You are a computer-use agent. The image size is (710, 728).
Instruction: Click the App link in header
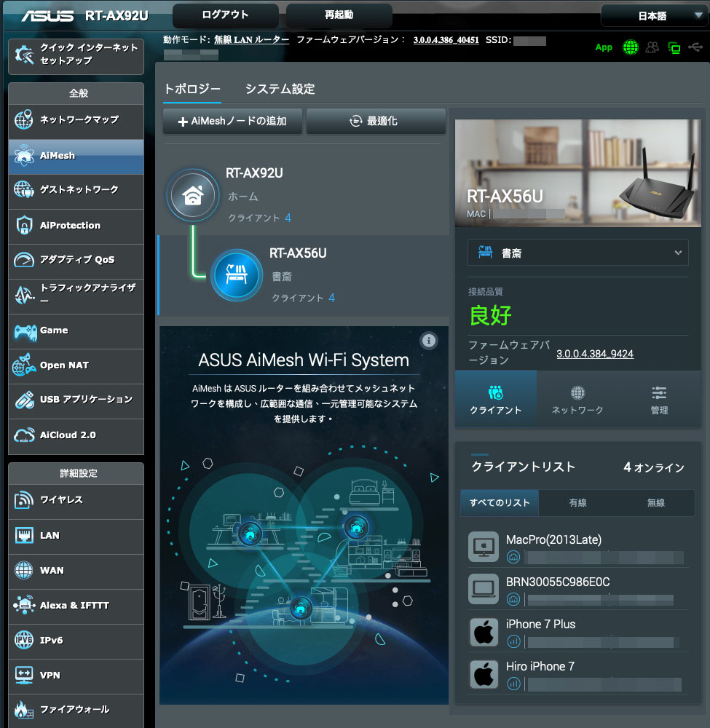tap(604, 47)
